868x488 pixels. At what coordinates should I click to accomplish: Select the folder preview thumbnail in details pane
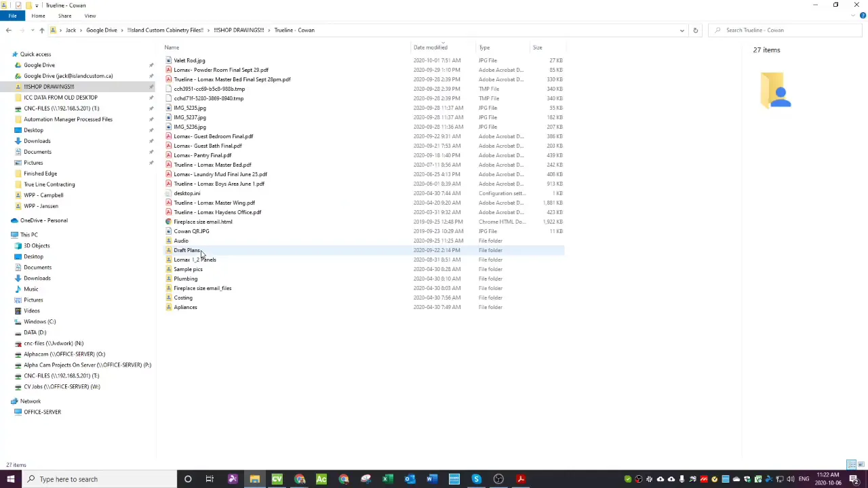point(776,90)
